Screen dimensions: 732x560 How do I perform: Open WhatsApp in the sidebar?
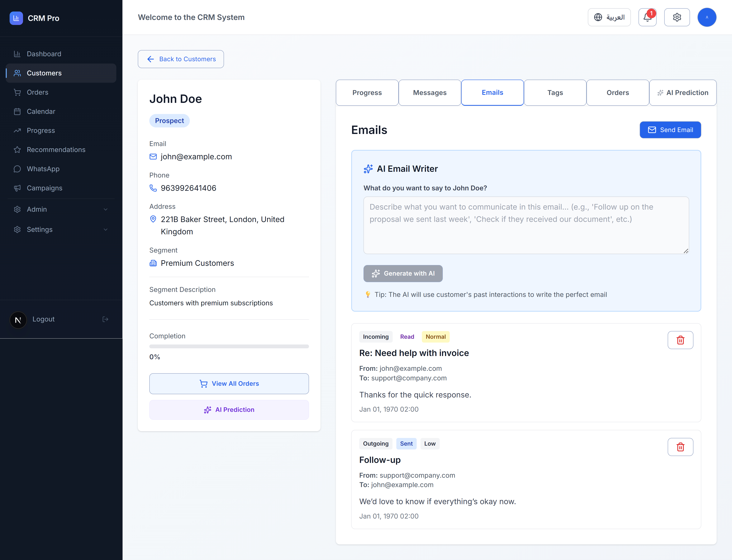[x=61, y=169]
